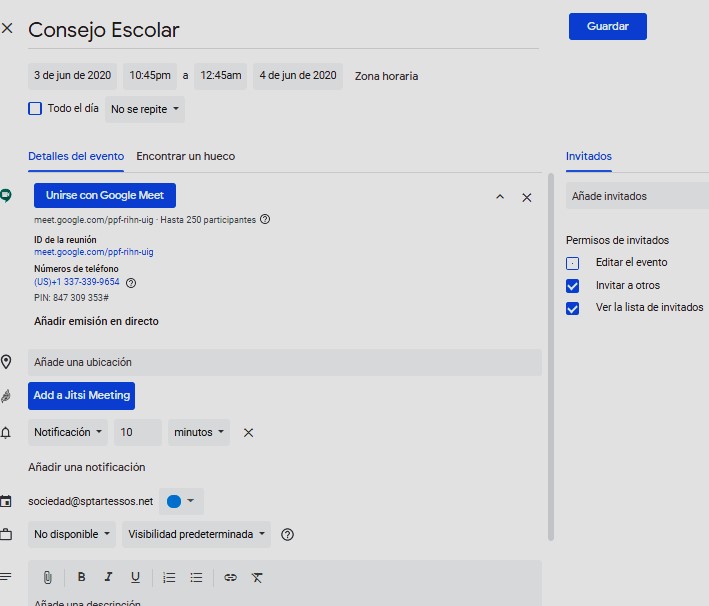Click Unirse con Google Meet button
This screenshot has width=709, height=606.
tap(104, 195)
